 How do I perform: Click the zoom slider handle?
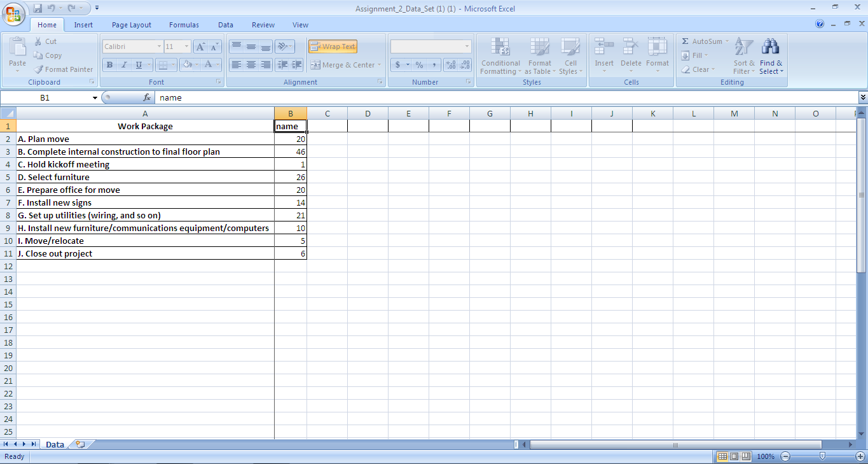pyautogui.click(x=823, y=456)
